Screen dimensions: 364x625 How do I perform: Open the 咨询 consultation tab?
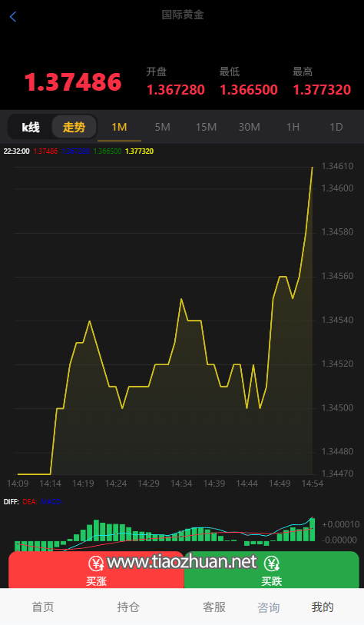click(269, 607)
